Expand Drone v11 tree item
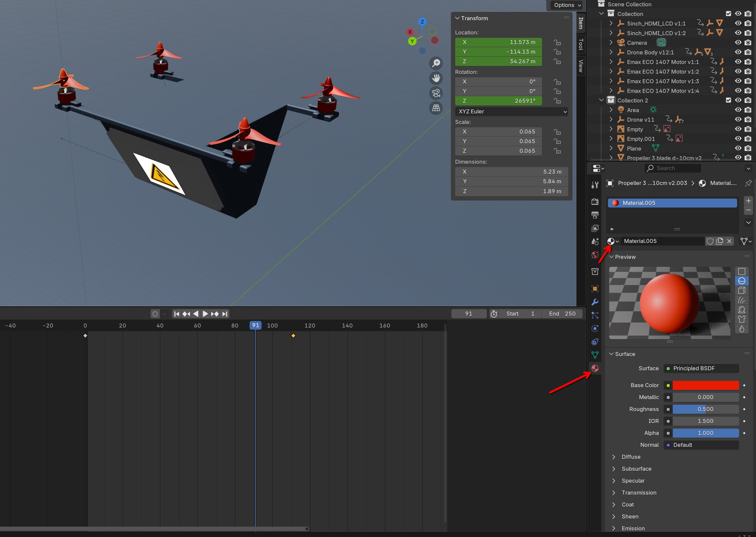The image size is (756, 537). coord(611,119)
